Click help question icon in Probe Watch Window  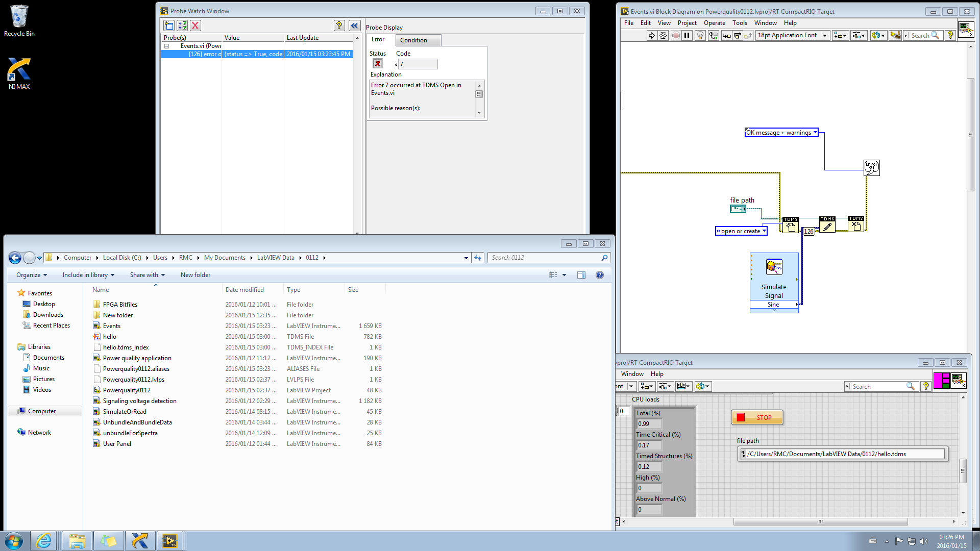339,26
